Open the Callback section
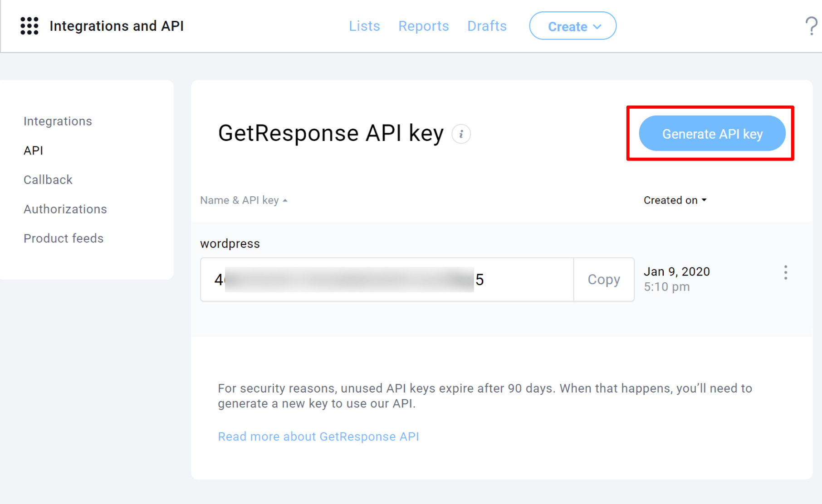The image size is (822, 504). click(x=48, y=179)
